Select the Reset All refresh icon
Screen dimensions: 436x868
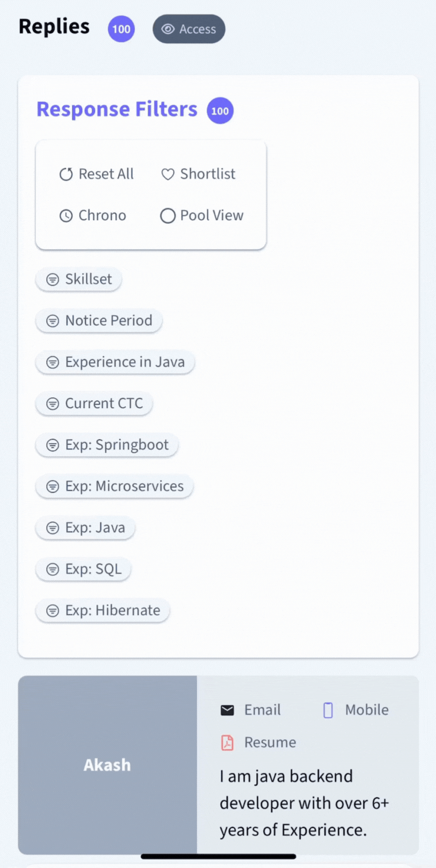[66, 174]
